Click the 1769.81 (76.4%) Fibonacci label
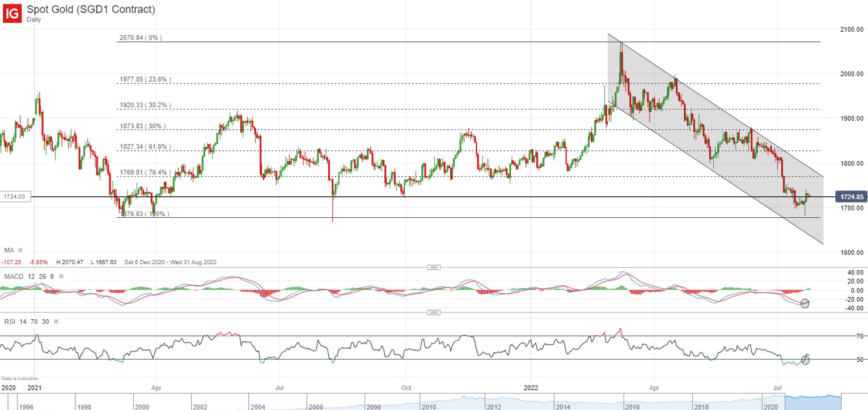The height and width of the screenshot is (410, 868). (145, 173)
